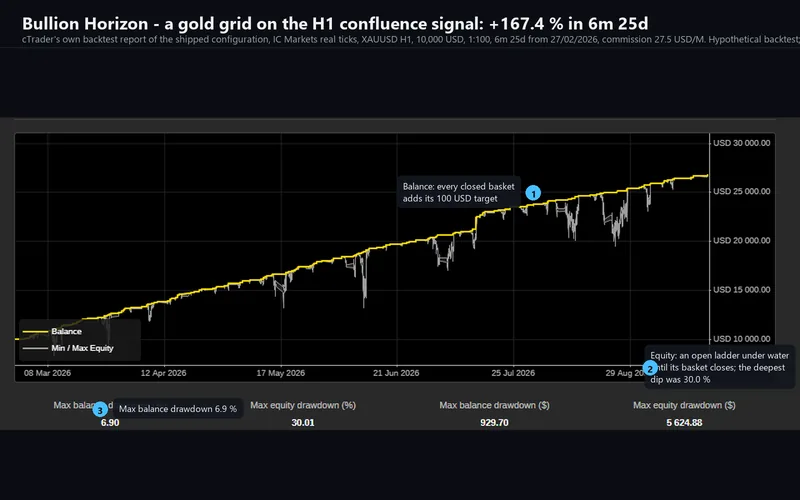Click the "21 Jun 2026" date label
The image size is (800, 500).
click(396, 373)
